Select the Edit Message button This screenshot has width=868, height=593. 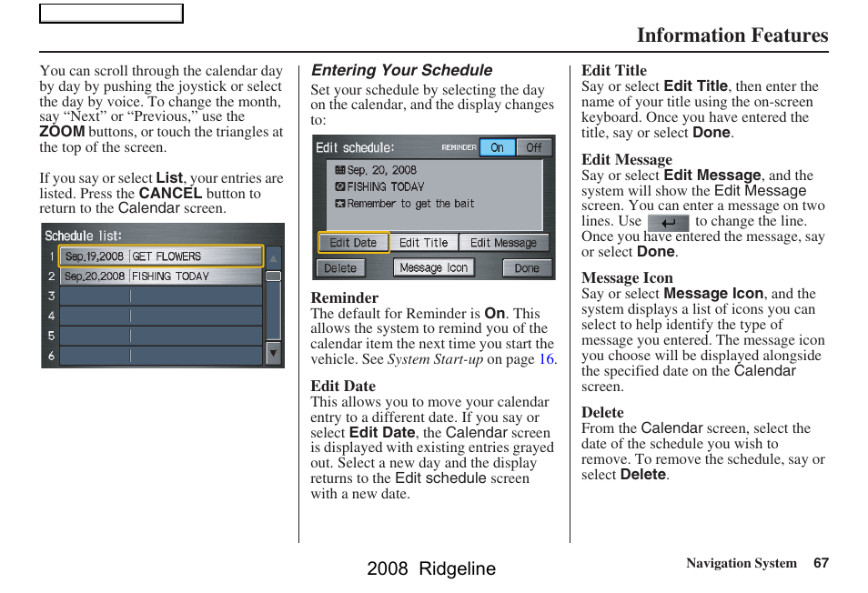click(x=503, y=243)
